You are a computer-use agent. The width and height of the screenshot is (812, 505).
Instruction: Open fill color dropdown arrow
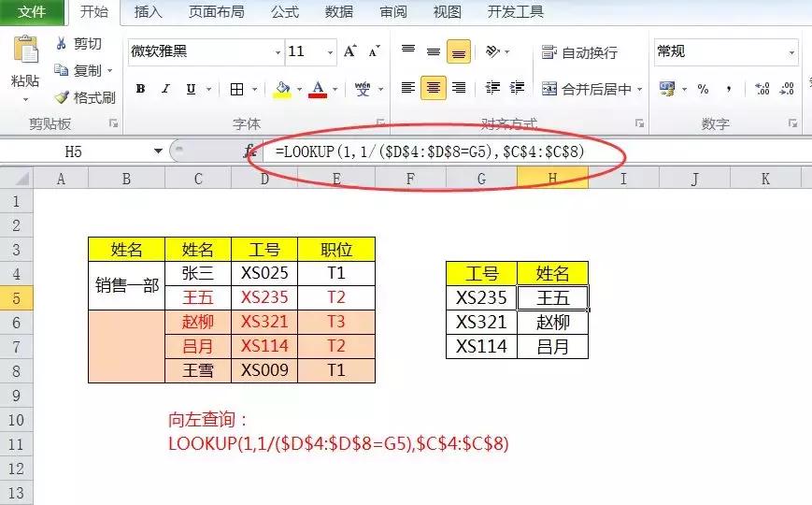(x=299, y=89)
